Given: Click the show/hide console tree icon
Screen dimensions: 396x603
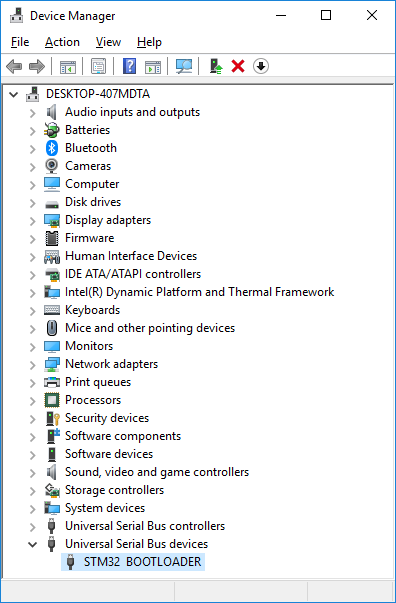Looking at the screenshot, I should click(68, 67).
